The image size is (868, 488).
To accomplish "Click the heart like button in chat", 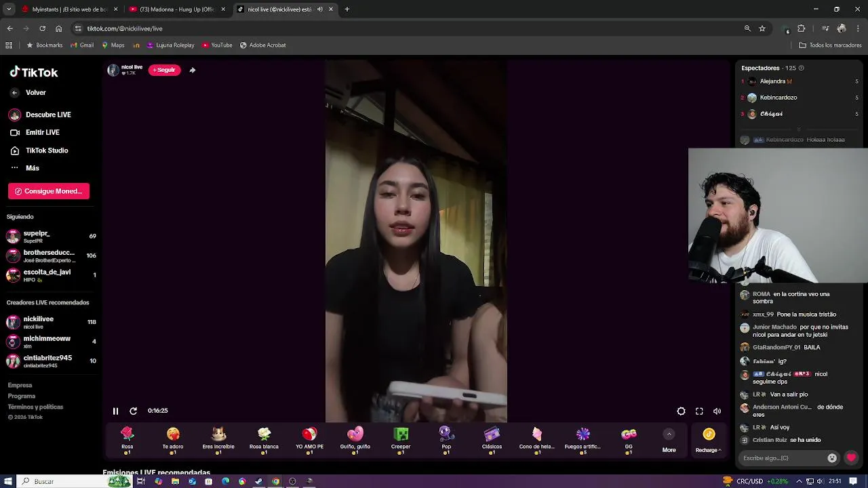I will (x=851, y=457).
